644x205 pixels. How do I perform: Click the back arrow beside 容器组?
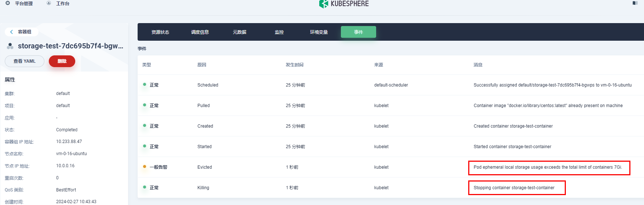(12, 32)
